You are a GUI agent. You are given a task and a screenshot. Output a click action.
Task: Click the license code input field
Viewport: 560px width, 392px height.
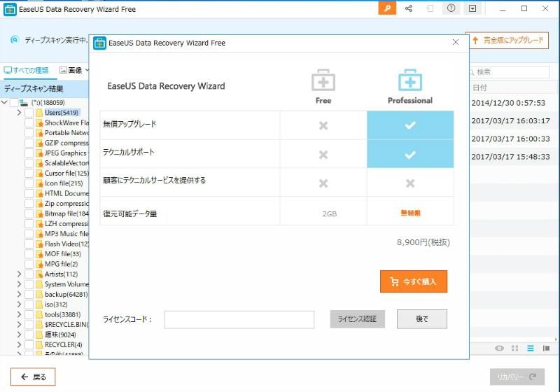tap(239, 319)
